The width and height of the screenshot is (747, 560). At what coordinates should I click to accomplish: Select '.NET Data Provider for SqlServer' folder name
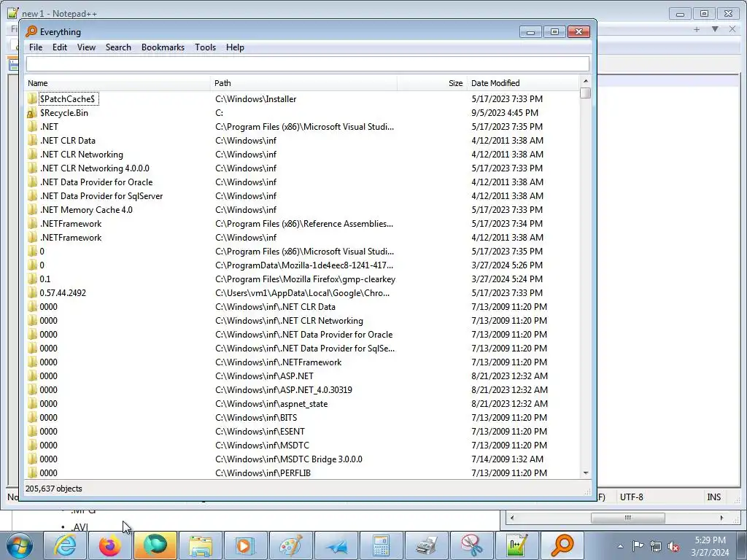click(x=101, y=195)
